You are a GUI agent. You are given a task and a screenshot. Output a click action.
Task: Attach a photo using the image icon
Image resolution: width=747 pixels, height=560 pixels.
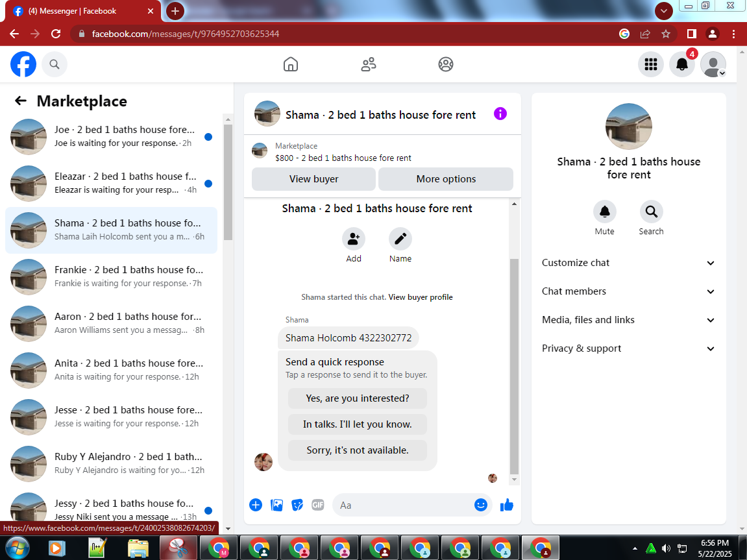(276, 505)
